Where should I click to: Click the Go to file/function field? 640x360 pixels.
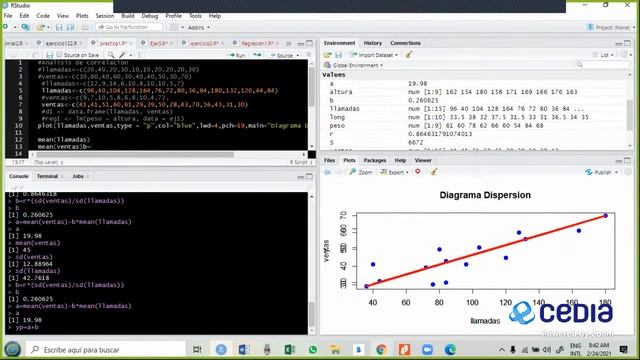click(129, 27)
